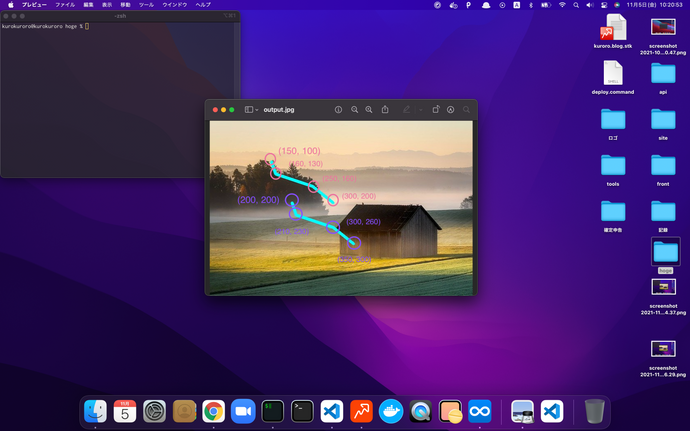Click the zoom out magnifier in Preview

(x=354, y=110)
